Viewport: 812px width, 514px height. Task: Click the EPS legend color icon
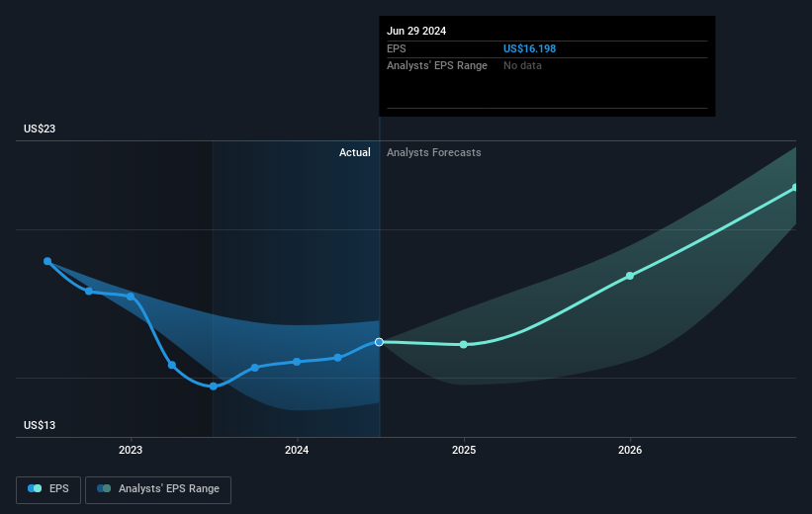click(35, 488)
